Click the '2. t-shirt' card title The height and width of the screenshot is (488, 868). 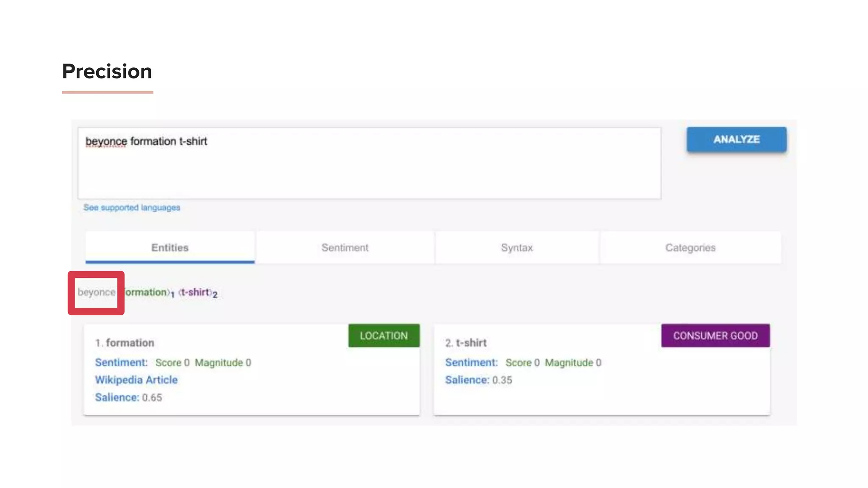[466, 343]
